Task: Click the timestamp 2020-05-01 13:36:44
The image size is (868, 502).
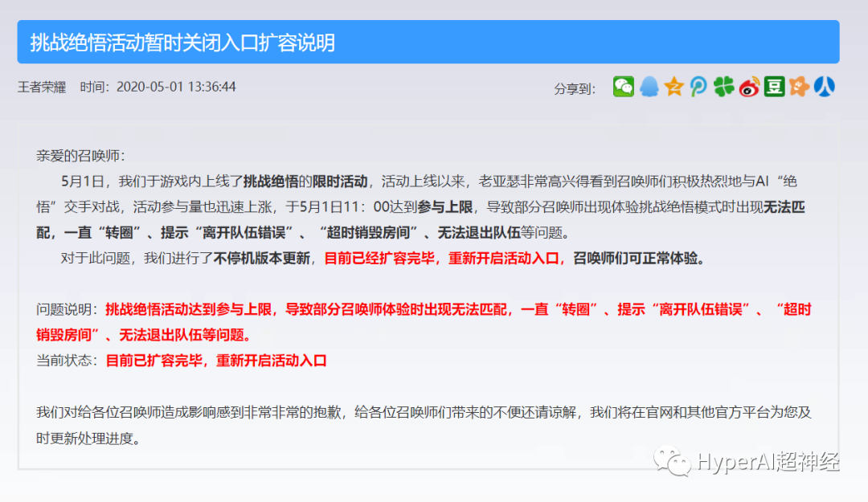Action: point(176,87)
